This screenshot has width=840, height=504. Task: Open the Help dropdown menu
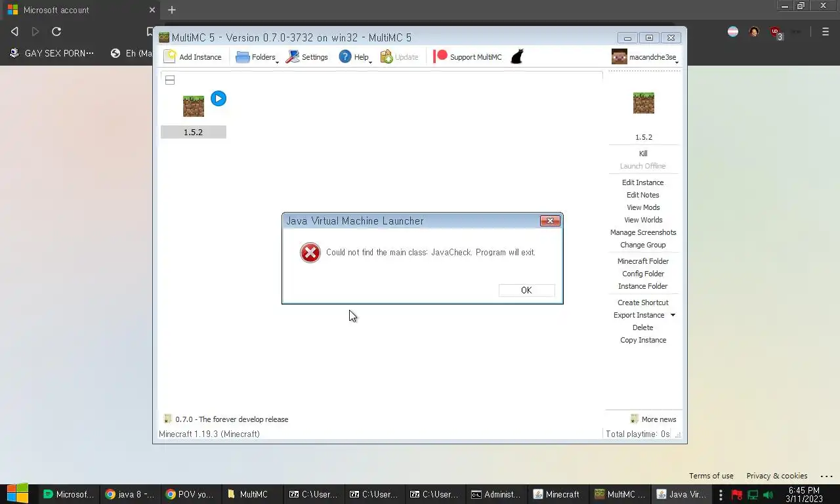click(355, 57)
